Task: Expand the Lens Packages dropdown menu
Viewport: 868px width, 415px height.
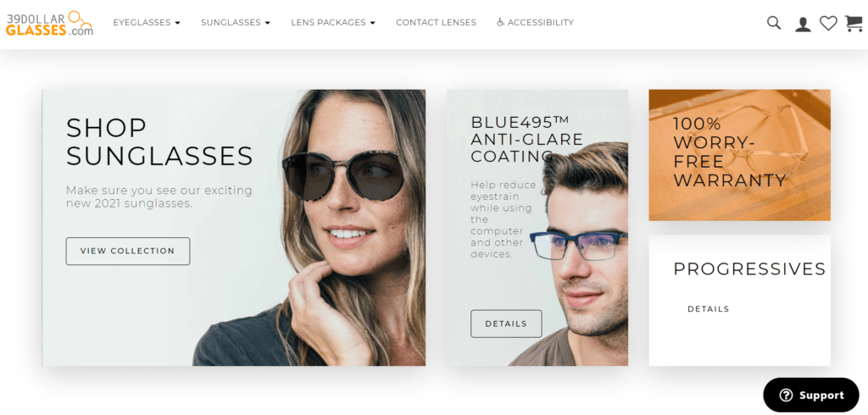Action: pyautogui.click(x=333, y=23)
